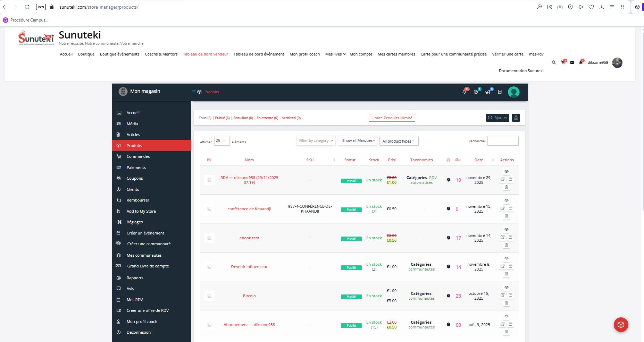Click the floating red box button
The image size is (644, 342).
pos(621,325)
